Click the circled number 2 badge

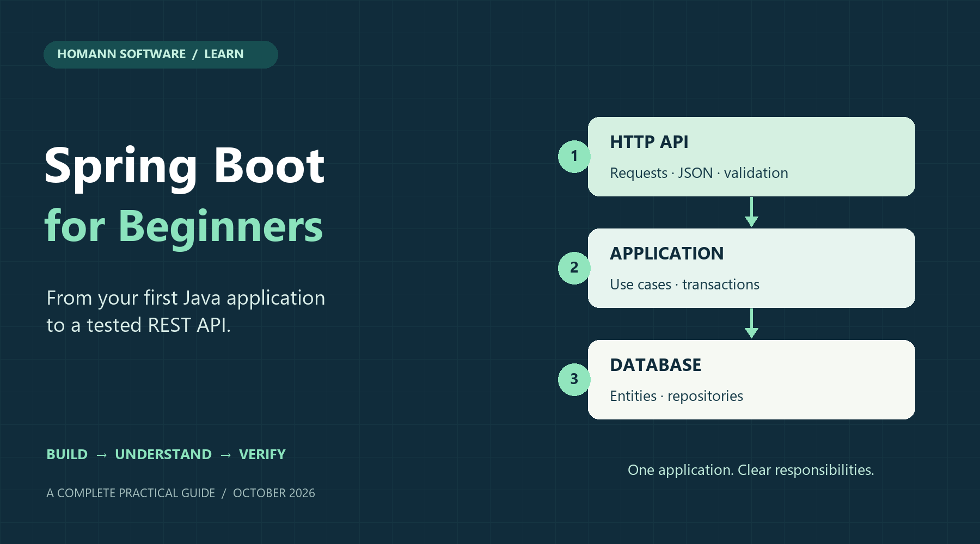point(574,268)
